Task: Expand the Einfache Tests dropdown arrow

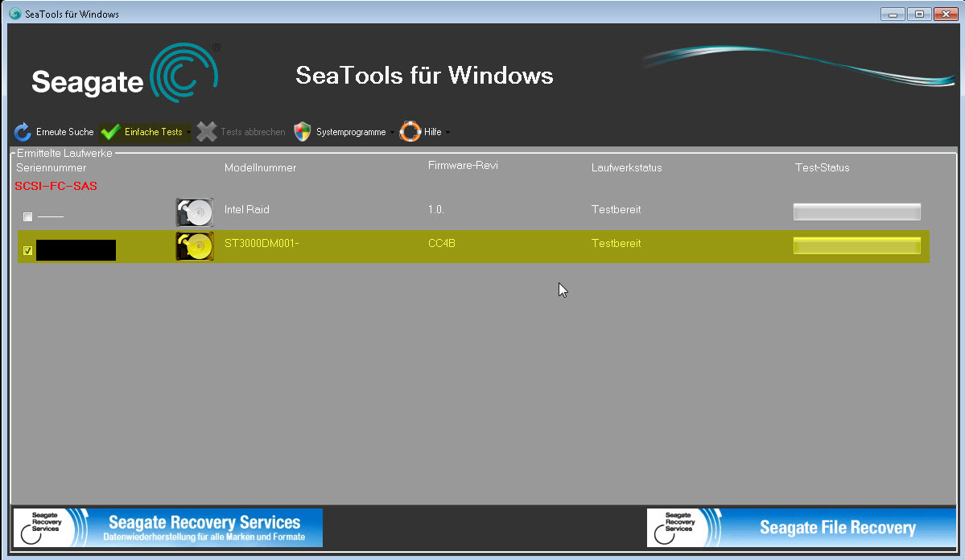Action: pyautogui.click(x=188, y=132)
